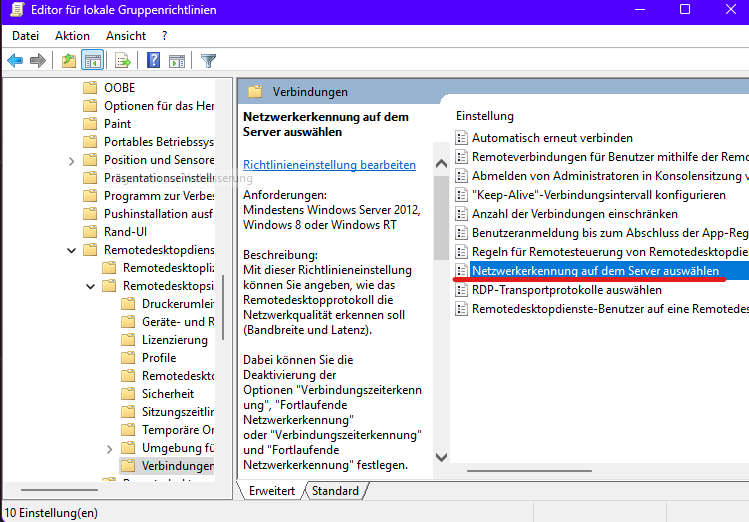Select Automatisch erneut verbinden setting

coord(552,138)
